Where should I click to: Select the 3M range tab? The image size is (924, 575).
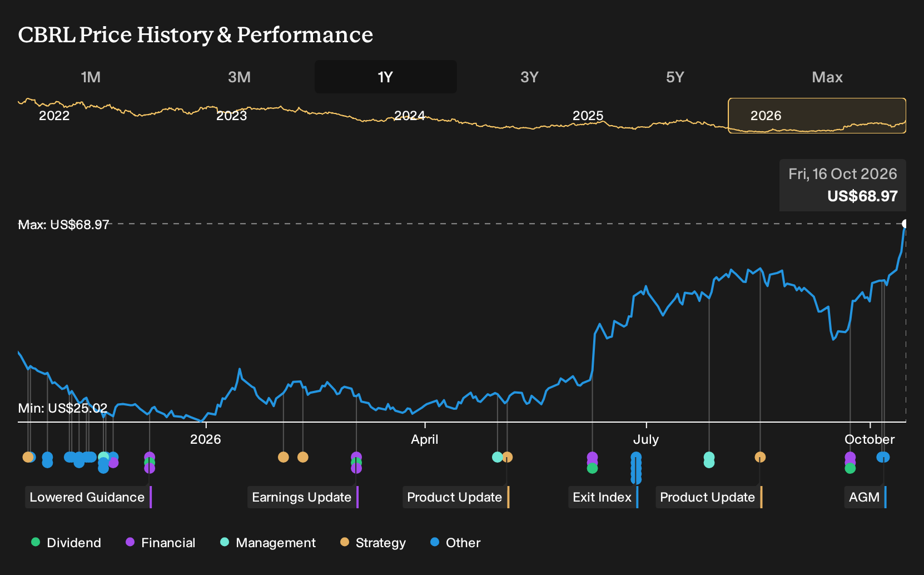click(239, 77)
